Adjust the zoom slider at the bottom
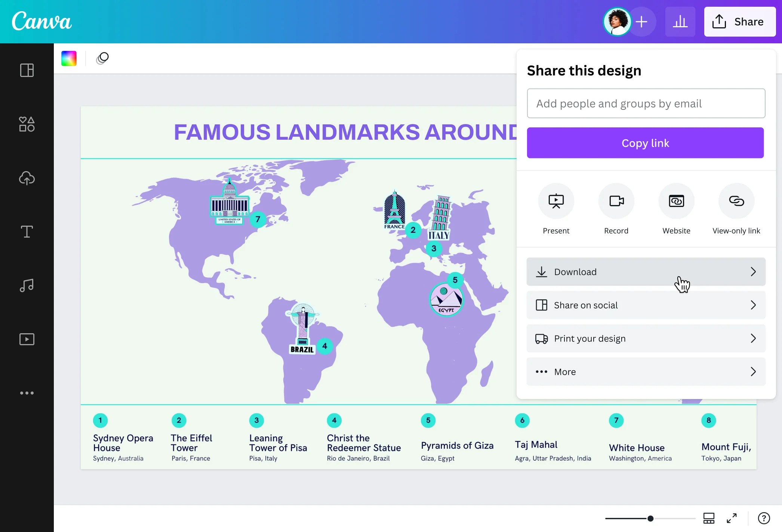Viewport: 782px width, 532px height. coord(650,518)
